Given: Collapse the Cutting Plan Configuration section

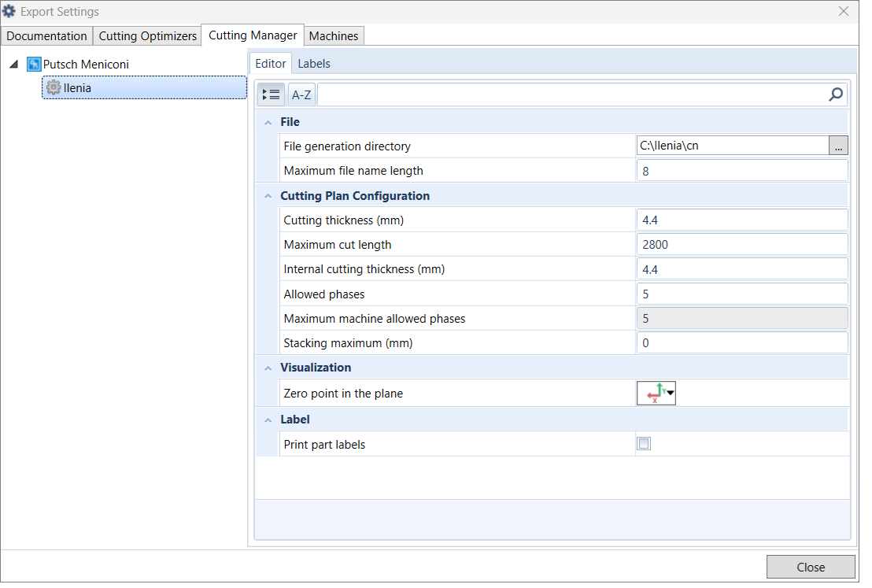Looking at the screenshot, I should coord(268,196).
